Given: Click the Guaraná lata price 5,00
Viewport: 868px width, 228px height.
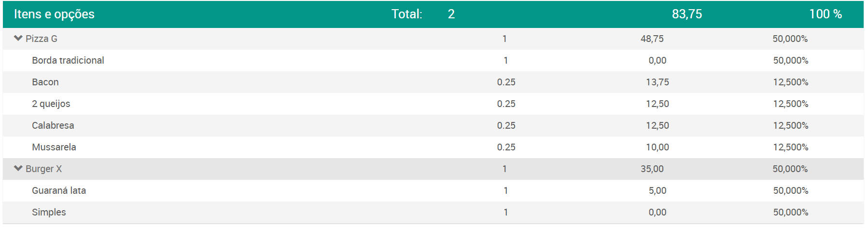Looking at the screenshot, I should point(658,190).
